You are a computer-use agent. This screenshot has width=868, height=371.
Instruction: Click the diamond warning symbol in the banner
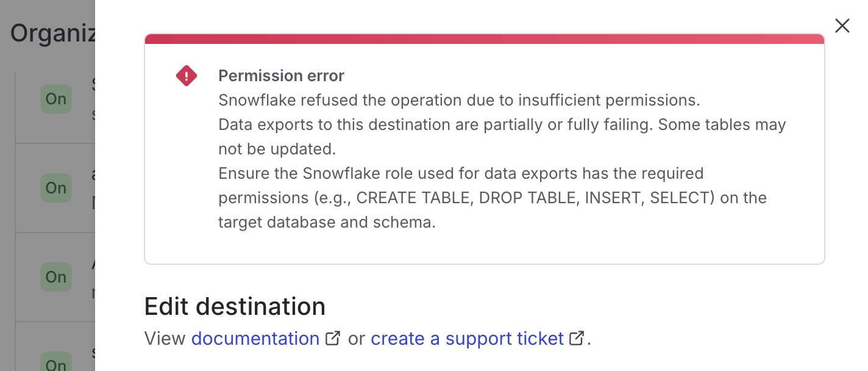click(187, 75)
